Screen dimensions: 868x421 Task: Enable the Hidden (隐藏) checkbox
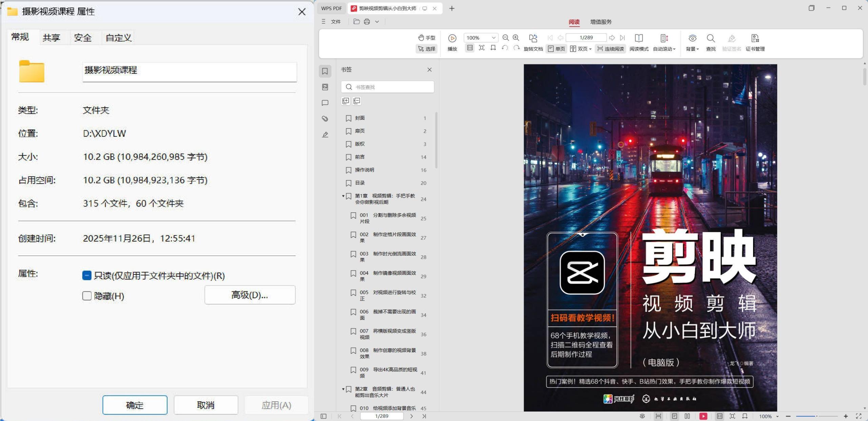(x=87, y=296)
